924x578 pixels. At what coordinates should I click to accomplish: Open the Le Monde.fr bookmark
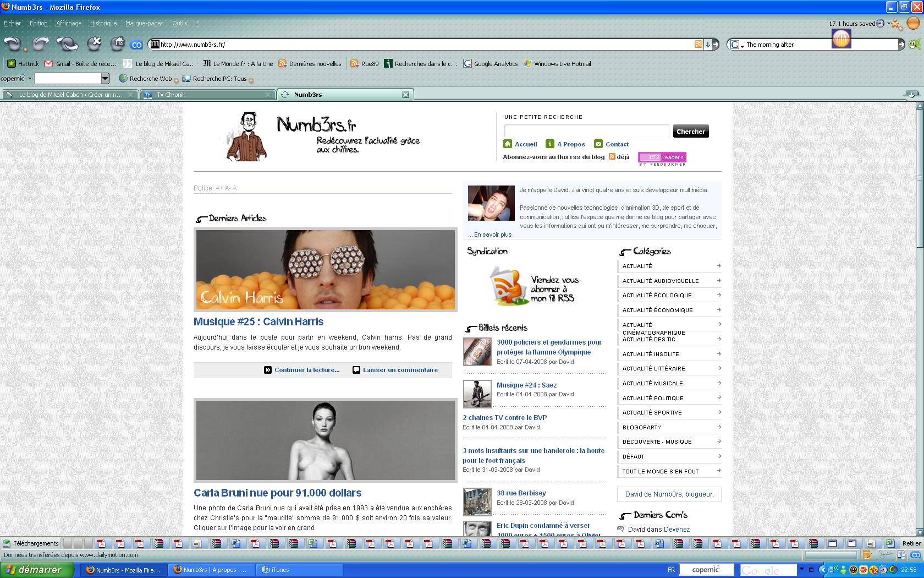pyautogui.click(x=238, y=64)
